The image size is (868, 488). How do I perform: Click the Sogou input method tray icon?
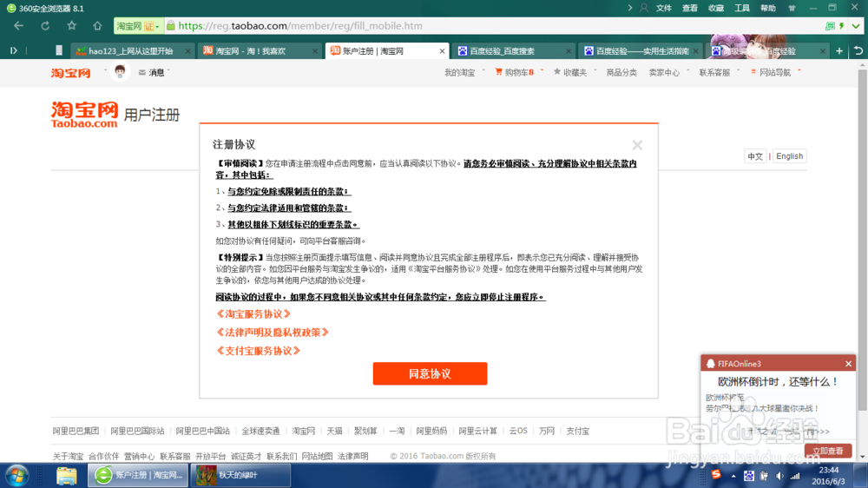[716, 475]
